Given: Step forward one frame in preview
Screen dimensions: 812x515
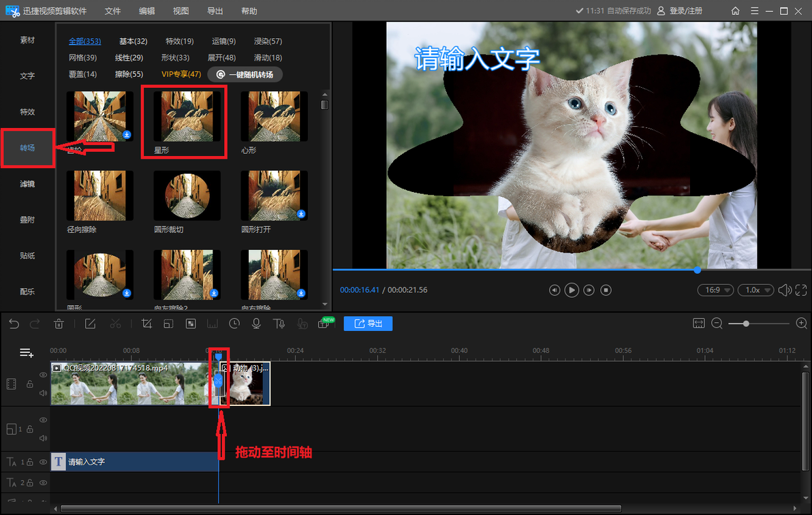Looking at the screenshot, I should pyautogui.click(x=589, y=290).
